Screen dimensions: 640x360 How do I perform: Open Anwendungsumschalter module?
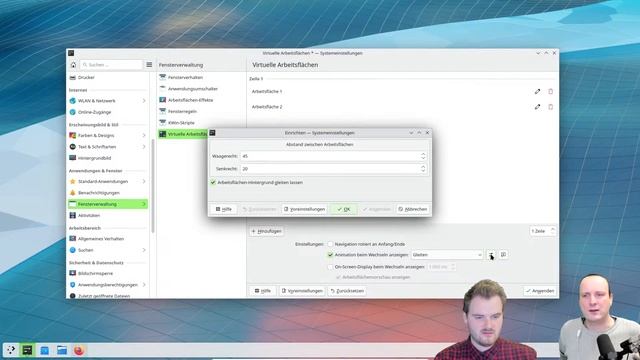click(202, 89)
